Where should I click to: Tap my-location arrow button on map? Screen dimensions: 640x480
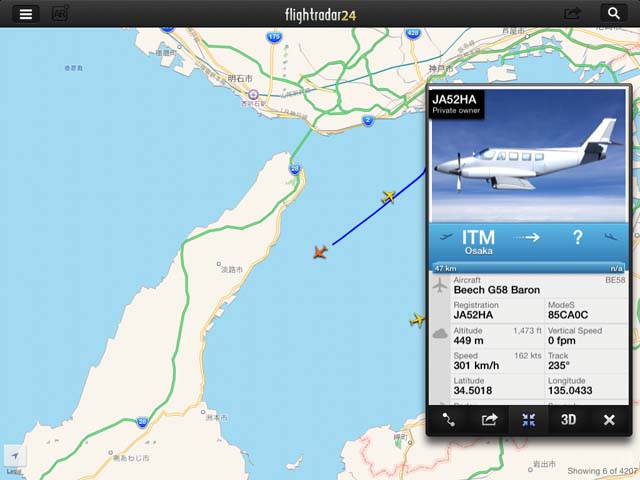(x=15, y=456)
